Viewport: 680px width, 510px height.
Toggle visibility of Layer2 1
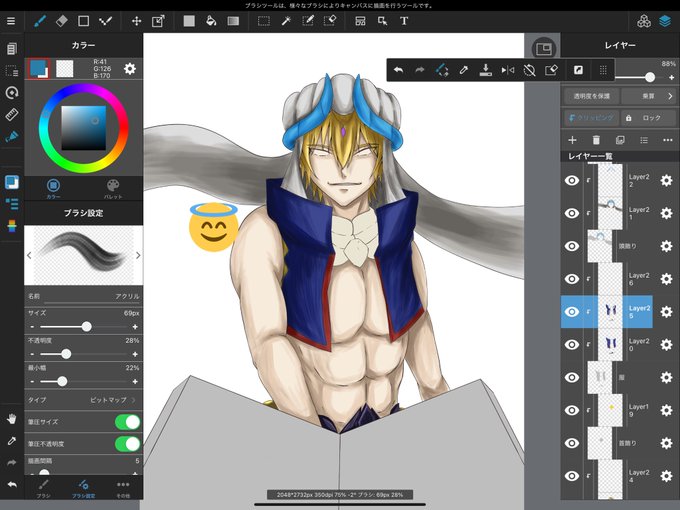(572, 213)
